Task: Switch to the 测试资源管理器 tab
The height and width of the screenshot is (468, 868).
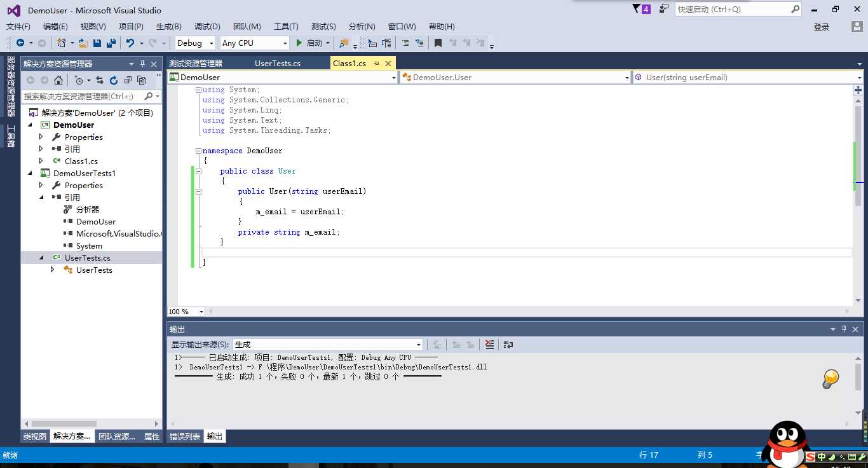Action: coord(196,63)
